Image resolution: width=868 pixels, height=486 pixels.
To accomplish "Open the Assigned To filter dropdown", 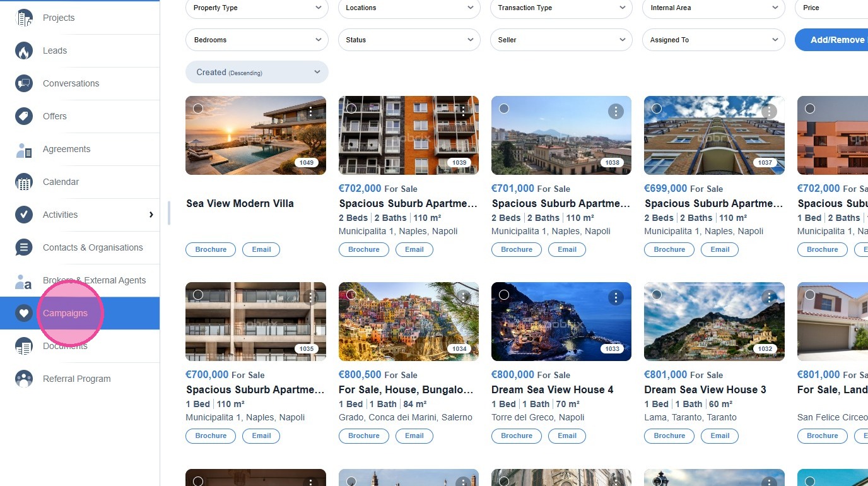I will click(713, 40).
